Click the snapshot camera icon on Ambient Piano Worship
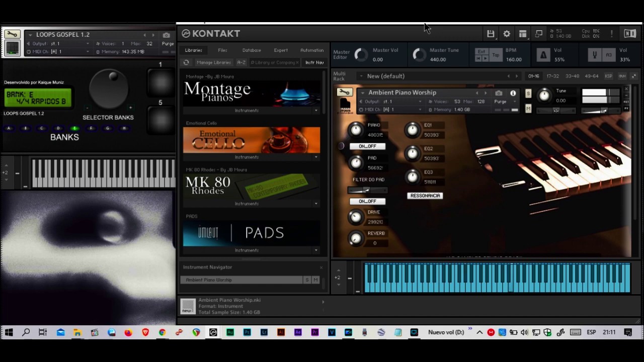This screenshot has height=362, width=644. point(499,93)
